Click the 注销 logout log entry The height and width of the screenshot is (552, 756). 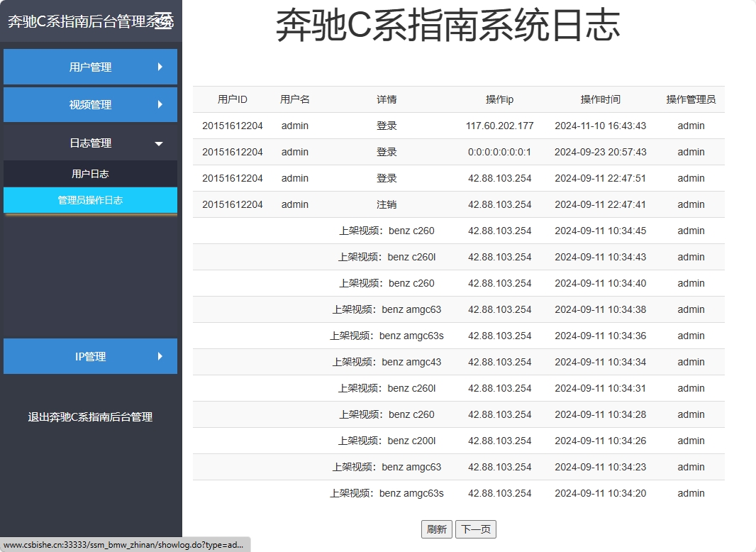tap(387, 204)
